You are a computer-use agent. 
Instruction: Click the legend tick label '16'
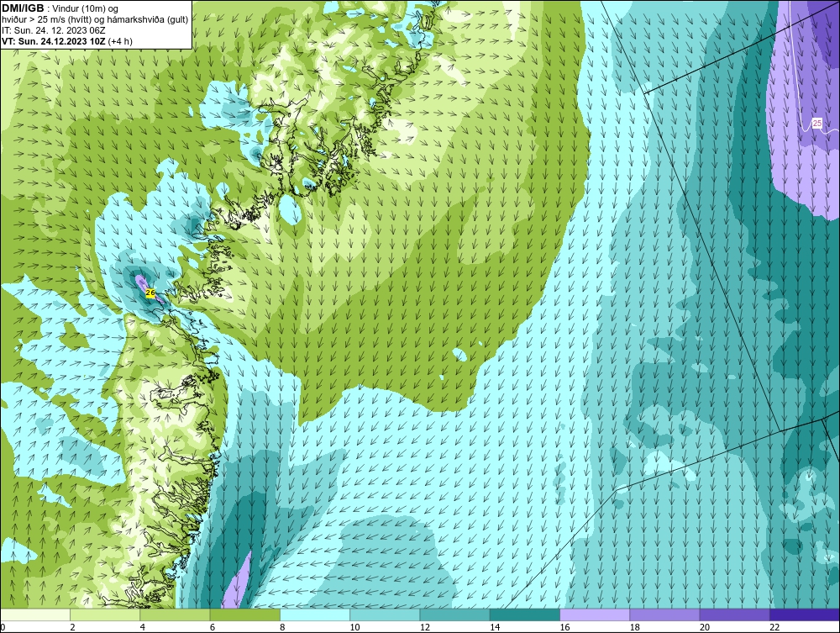coord(564,628)
